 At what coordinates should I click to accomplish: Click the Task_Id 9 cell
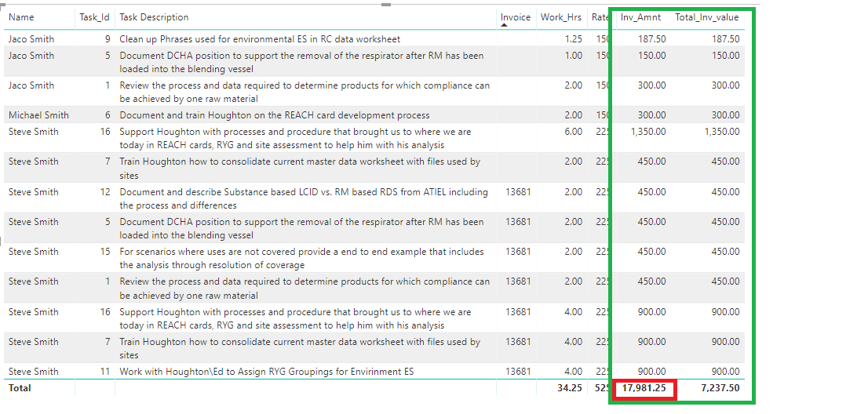108,39
